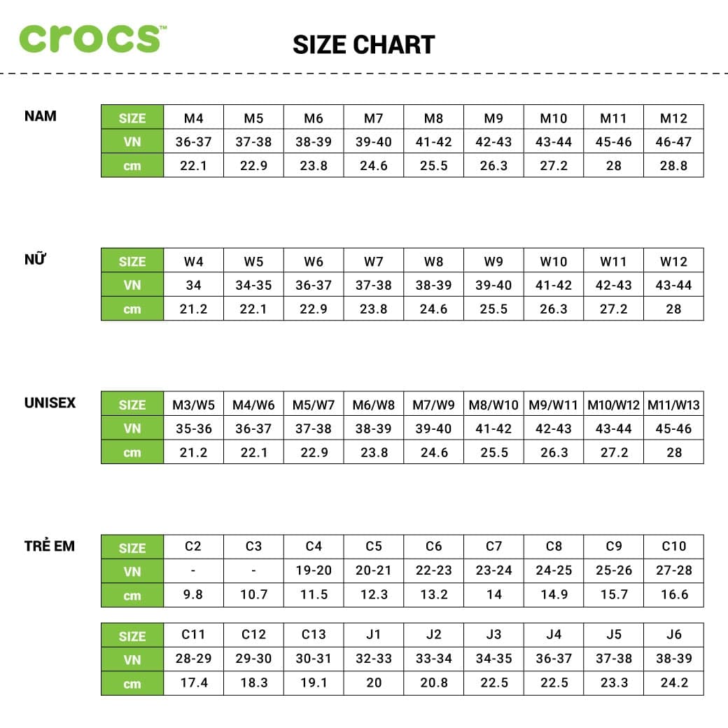Click the UNISEX section label
This screenshot has width=728, height=728.
coord(50,403)
